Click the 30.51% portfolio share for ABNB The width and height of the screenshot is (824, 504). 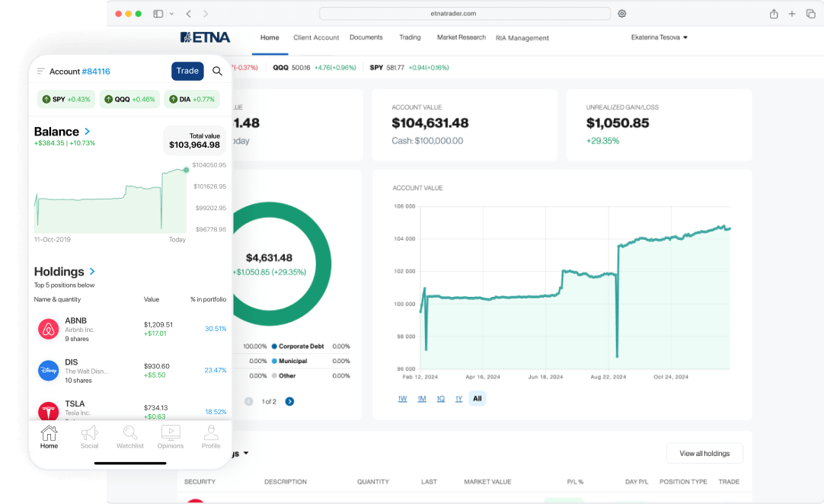[216, 329]
